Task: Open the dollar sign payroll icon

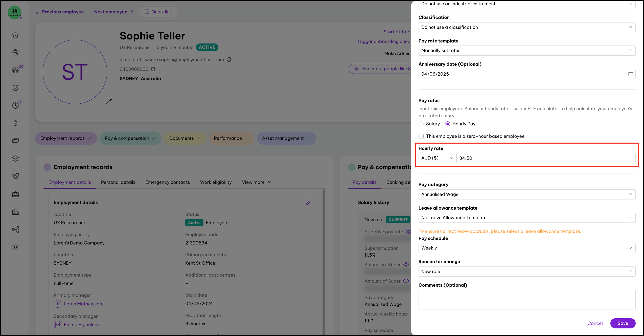Action: coord(15,123)
